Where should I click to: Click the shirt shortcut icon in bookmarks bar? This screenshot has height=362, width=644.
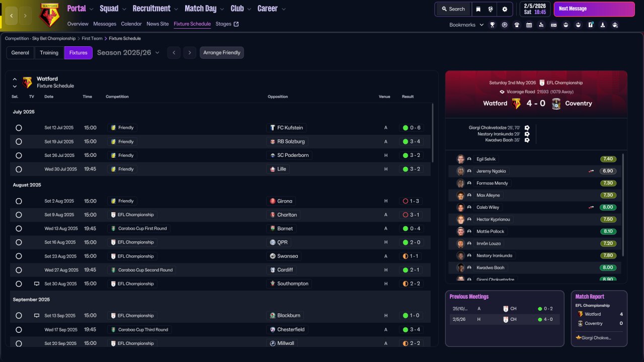(x=517, y=25)
